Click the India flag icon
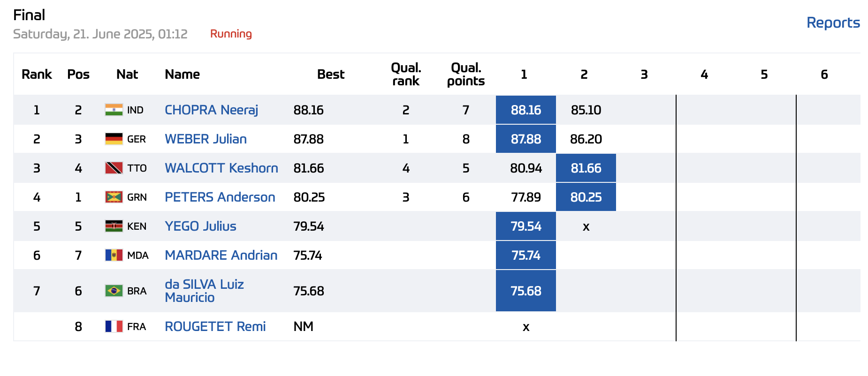Viewport: 868px width, 376px height. (114, 110)
